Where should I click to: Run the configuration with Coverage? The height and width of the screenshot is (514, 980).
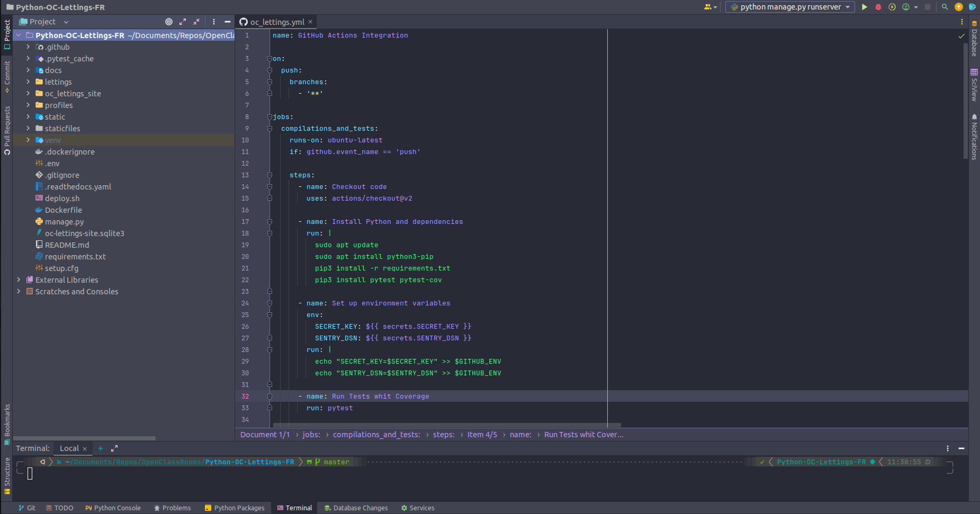click(892, 7)
